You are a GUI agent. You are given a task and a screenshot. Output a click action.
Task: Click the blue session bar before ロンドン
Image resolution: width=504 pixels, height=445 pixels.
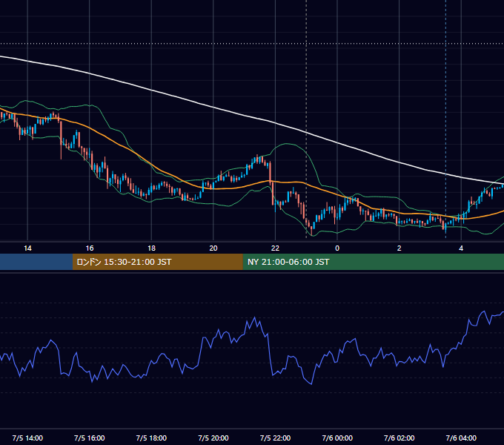pos(36,262)
